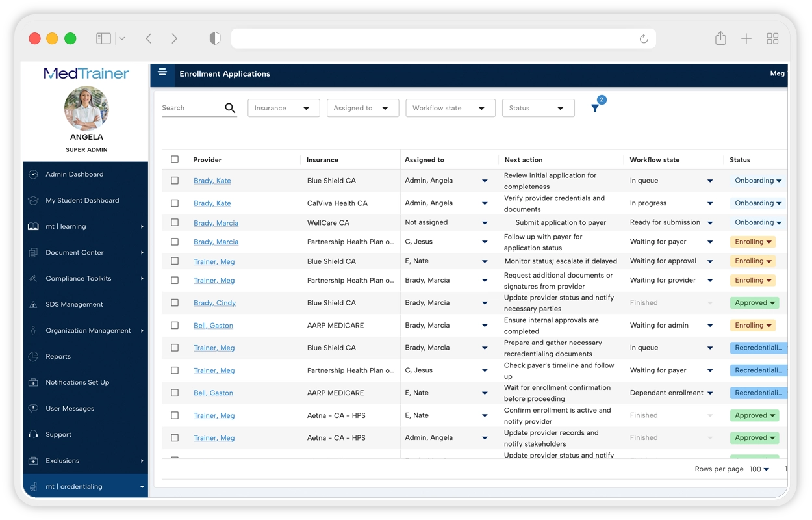The height and width of the screenshot is (520, 812).
Task: Open the Brady, Cindy provider link
Action: [214, 303]
